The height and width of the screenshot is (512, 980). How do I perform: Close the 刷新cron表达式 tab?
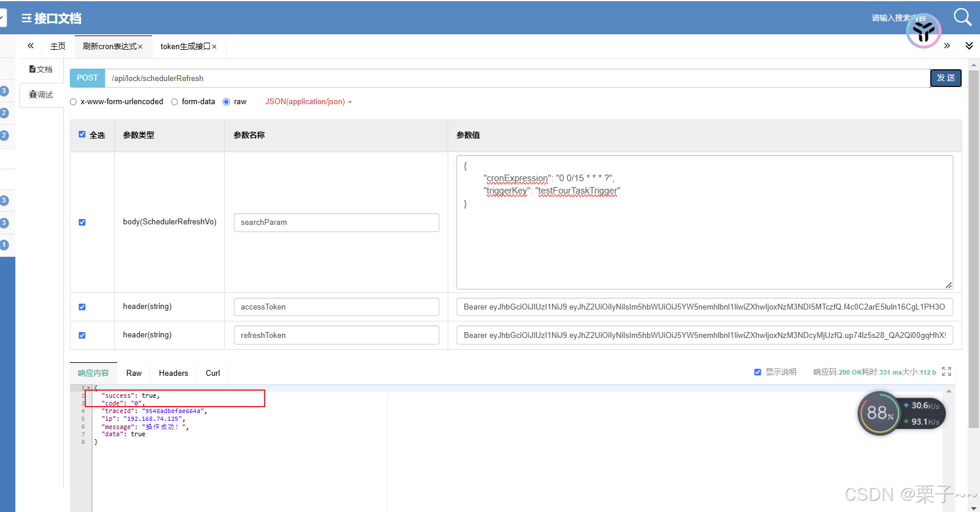point(140,47)
